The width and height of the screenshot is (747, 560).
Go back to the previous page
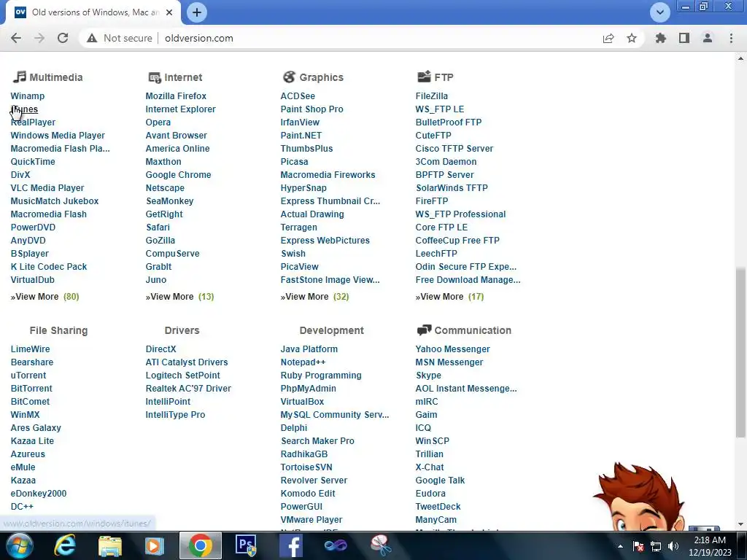[16, 38]
